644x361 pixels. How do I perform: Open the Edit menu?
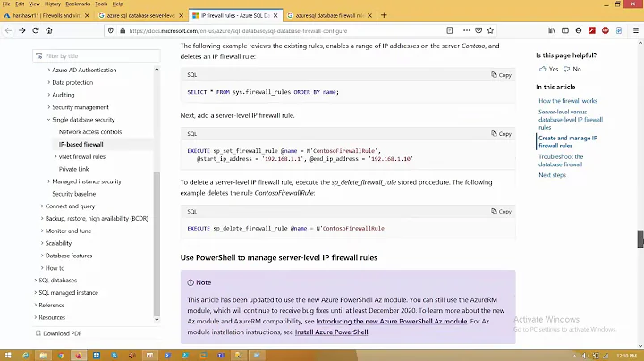(x=20, y=4)
